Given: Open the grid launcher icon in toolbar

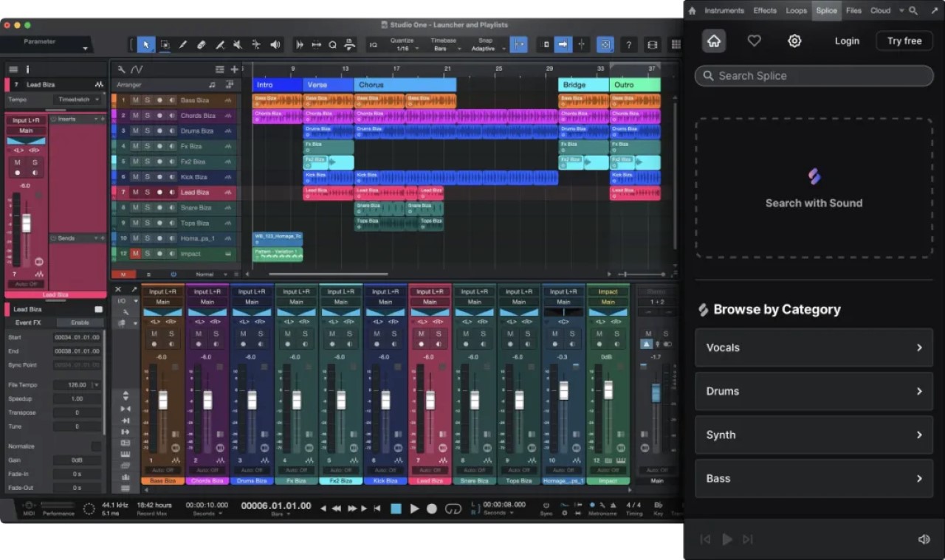Looking at the screenshot, I should 676,45.
